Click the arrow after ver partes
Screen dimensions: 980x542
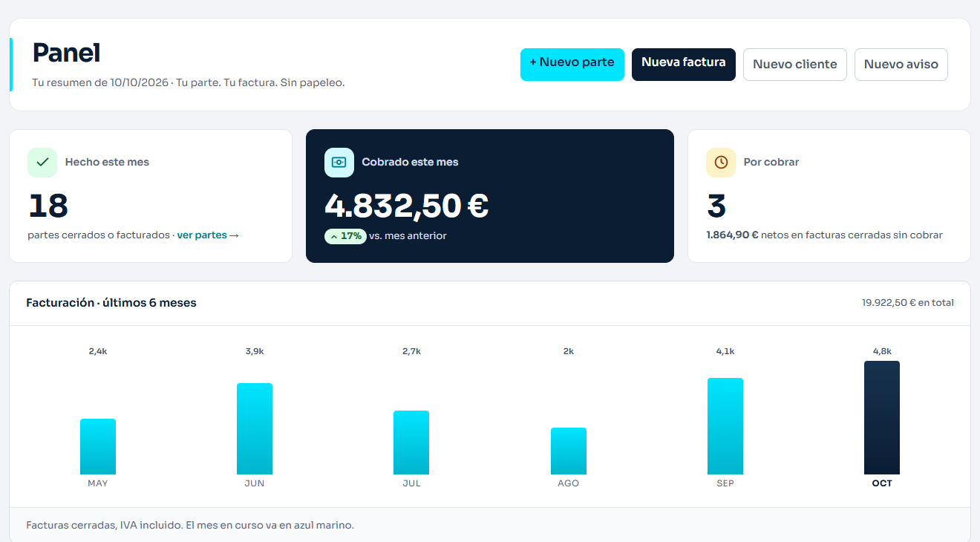tap(235, 235)
